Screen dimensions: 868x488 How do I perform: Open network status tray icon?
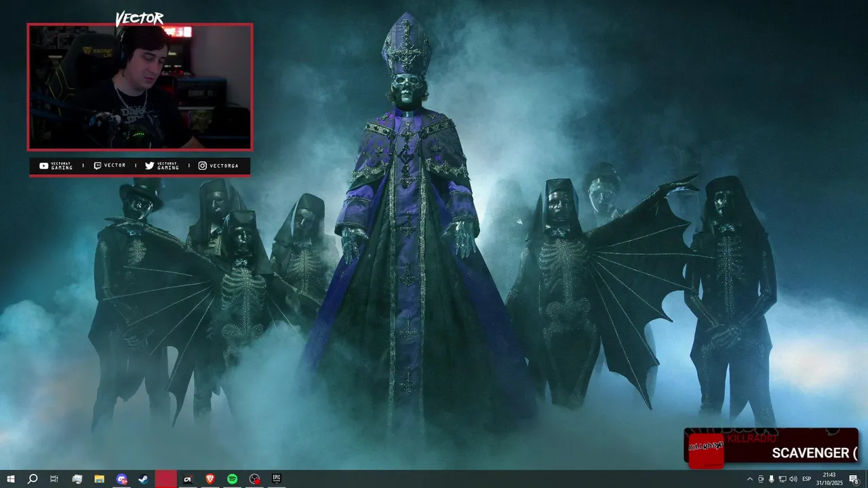pyautogui.click(x=782, y=479)
